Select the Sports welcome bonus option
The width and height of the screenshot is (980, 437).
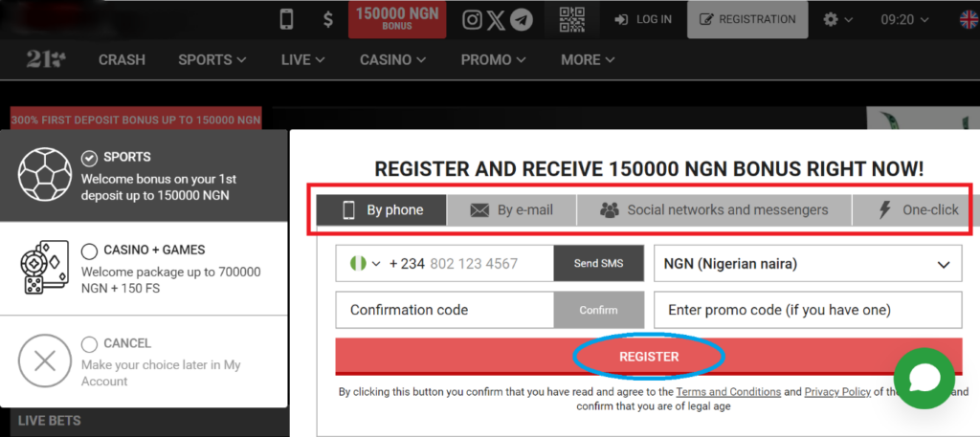[x=89, y=158]
